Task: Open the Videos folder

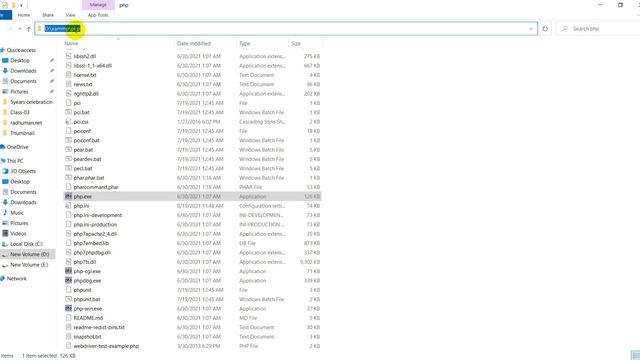Action: click(x=18, y=233)
